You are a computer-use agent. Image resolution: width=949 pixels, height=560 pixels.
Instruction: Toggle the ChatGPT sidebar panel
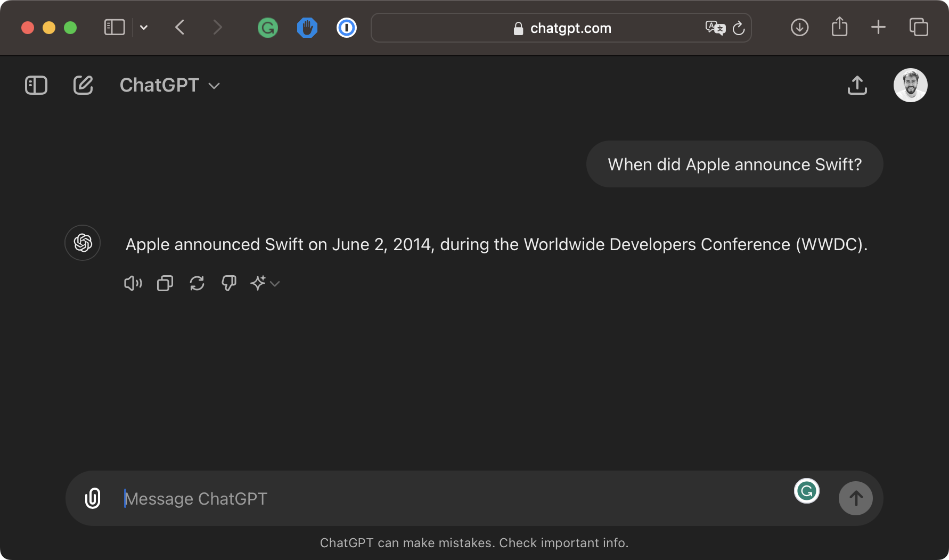[x=36, y=85]
